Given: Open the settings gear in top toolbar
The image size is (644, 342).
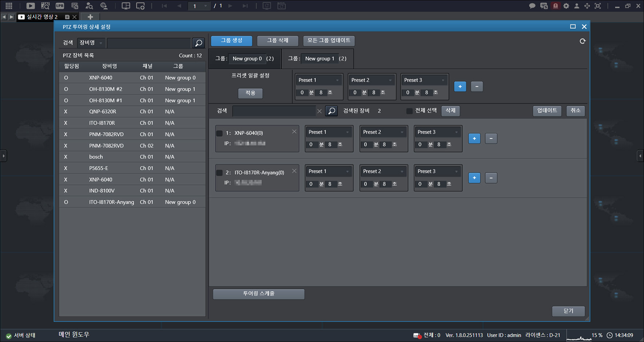Looking at the screenshot, I should (x=566, y=6).
